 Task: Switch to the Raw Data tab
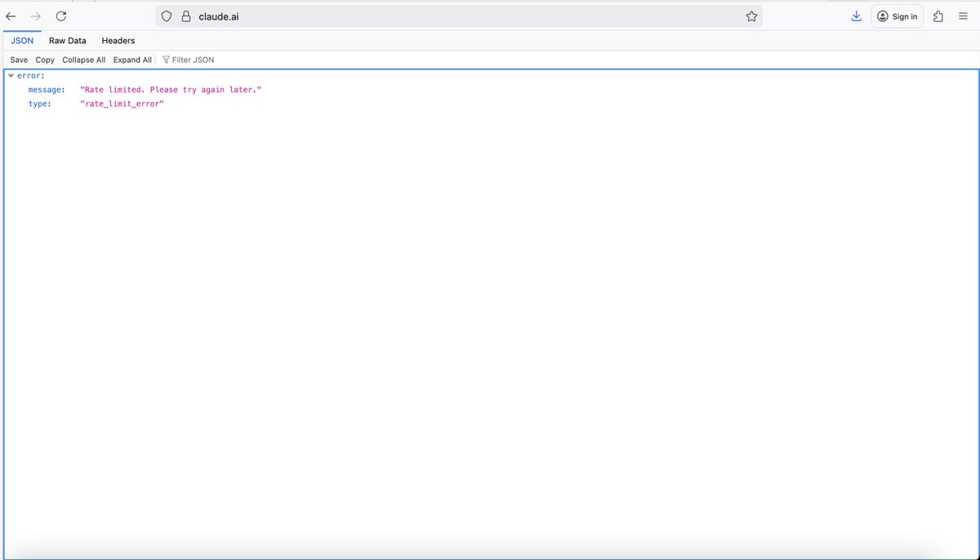(67, 41)
